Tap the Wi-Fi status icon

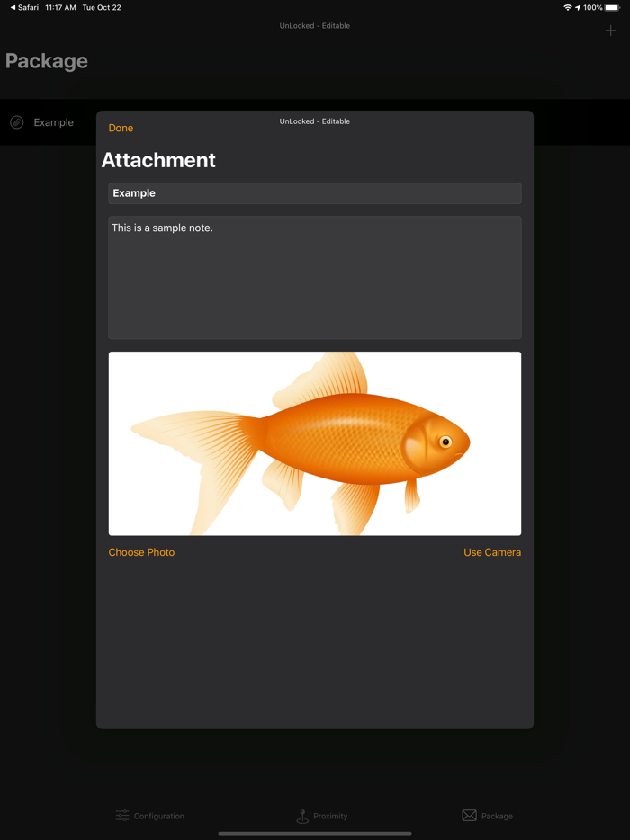(x=568, y=7)
